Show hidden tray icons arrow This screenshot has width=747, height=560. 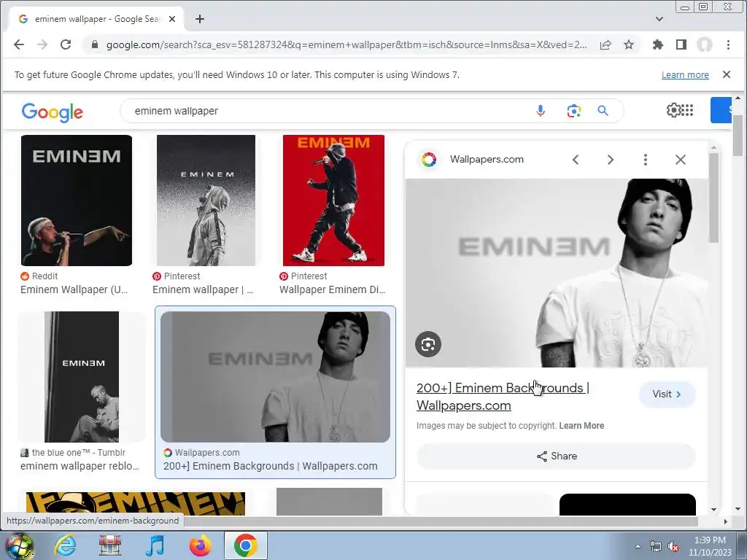click(x=638, y=546)
